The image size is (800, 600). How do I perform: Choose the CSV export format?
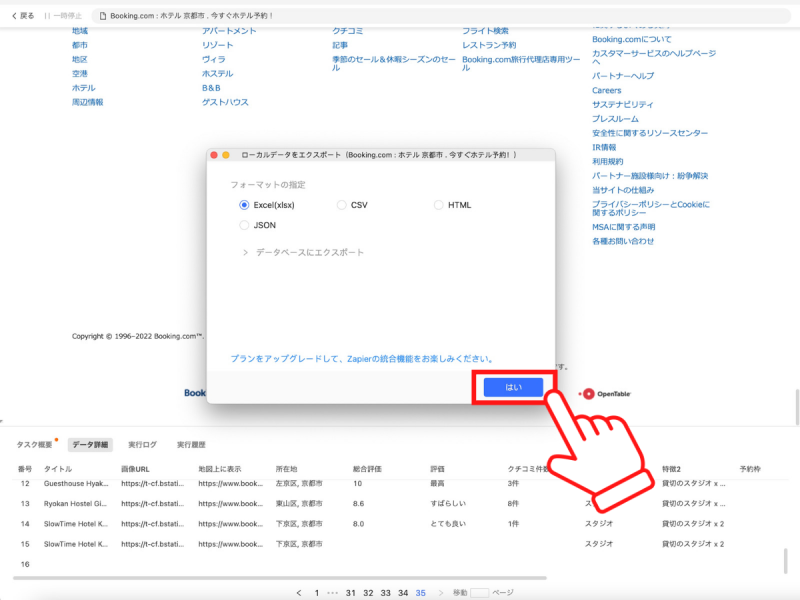point(341,205)
